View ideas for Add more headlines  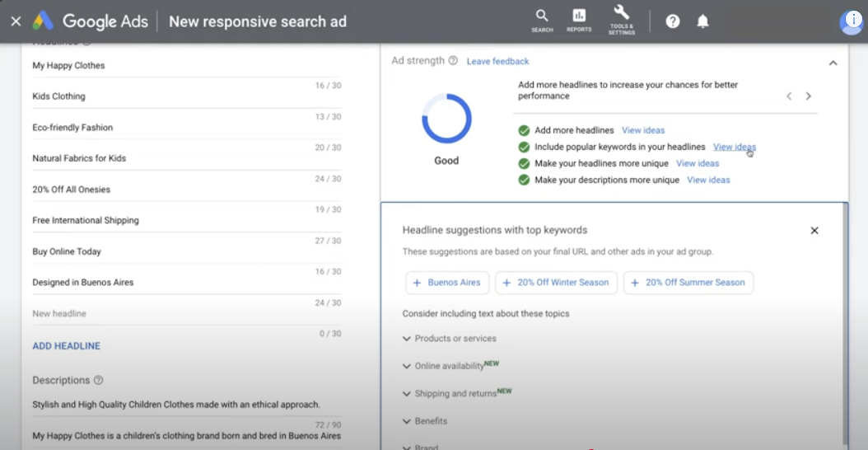click(642, 130)
